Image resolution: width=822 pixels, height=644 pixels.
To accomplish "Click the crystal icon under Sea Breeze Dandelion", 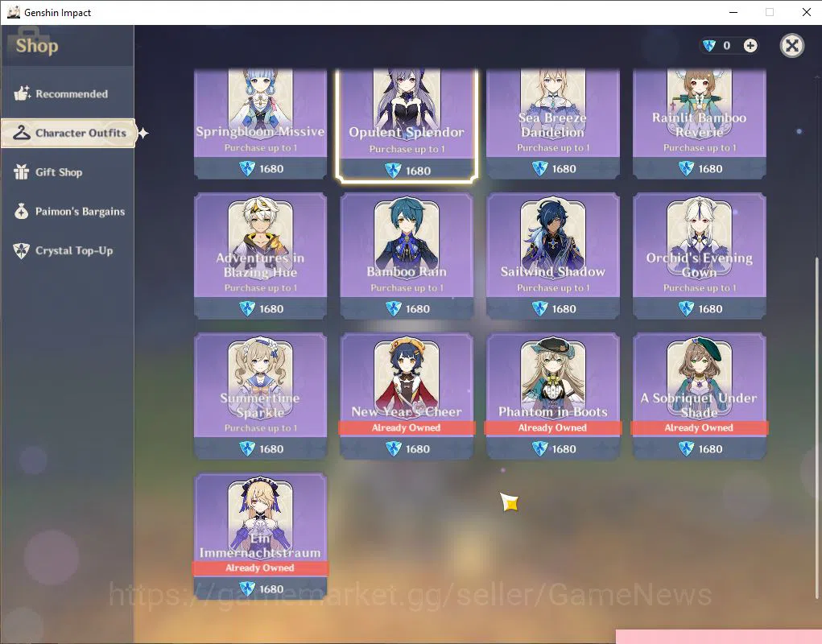I will [x=540, y=169].
